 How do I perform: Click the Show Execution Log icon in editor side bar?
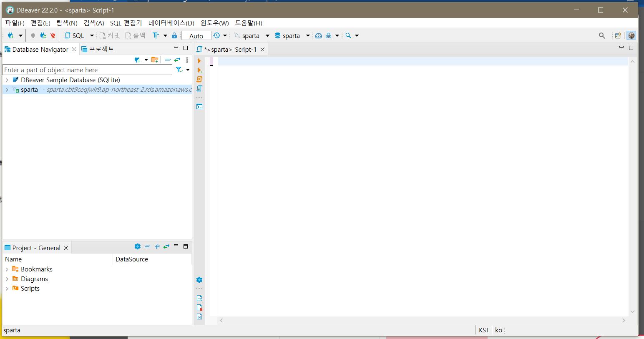tap(199, 307)
